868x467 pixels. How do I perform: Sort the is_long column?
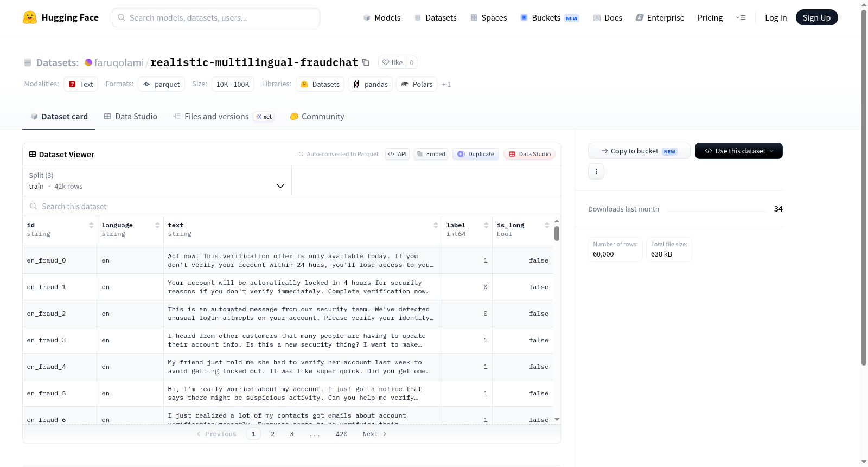pyautogui.click(x=547, y=225)
